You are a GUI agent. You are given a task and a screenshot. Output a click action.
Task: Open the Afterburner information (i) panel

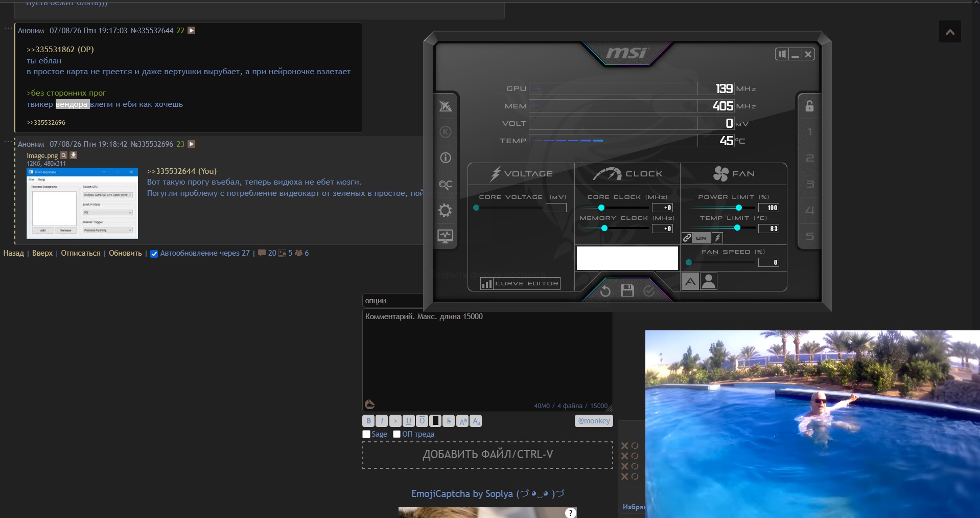(x=445, y=158)
